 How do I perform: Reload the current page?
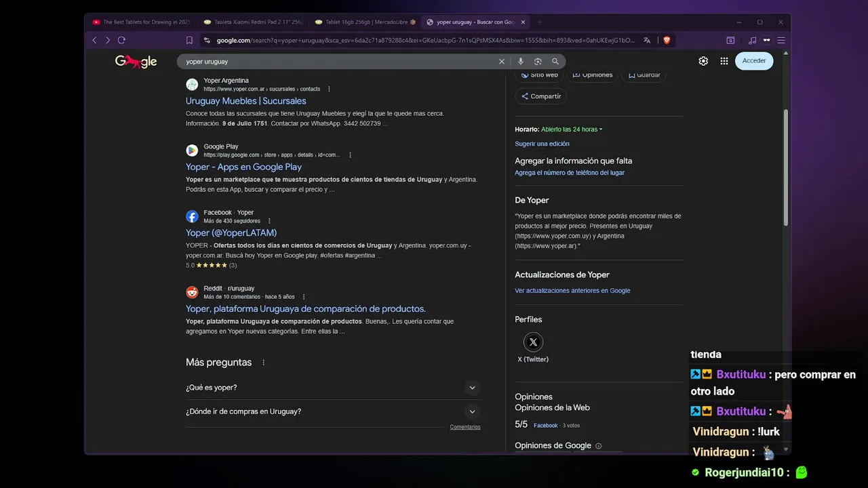point(122,41)
